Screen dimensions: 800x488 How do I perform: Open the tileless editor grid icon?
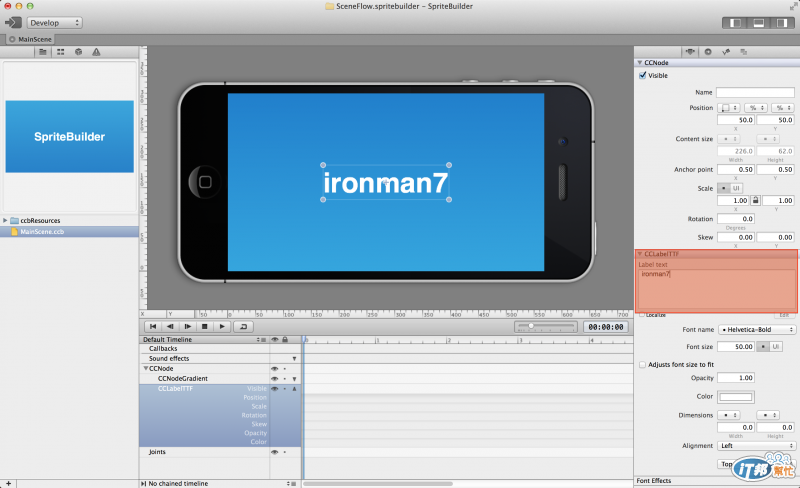(x=61, y=52)
